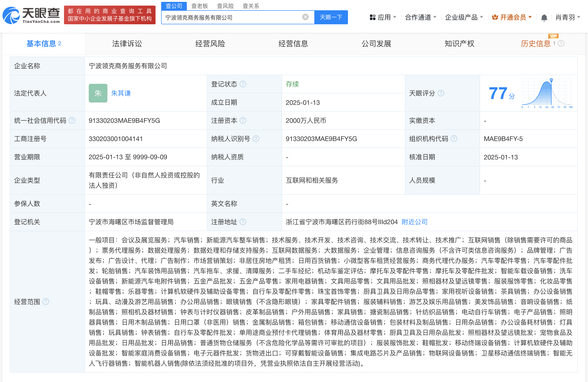Viewport: 588px width, 382px height.
Task: Select the 查老板 search tab
Action: click(200, 6)
